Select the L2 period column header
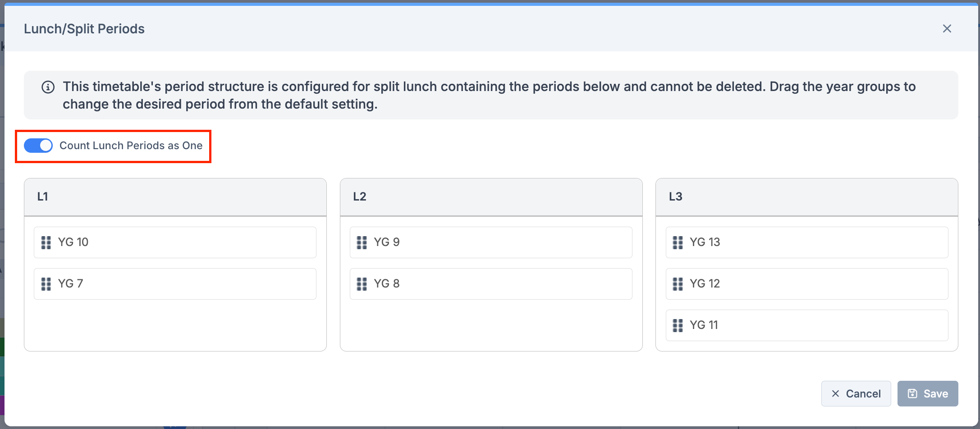This screenshot has width=980, height=429. point(491,197)
